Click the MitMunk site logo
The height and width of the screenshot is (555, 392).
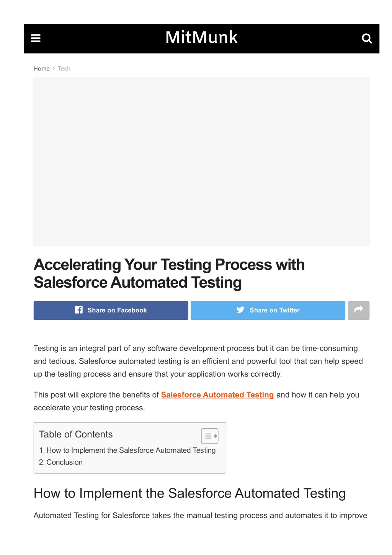click(x=202, y=38)
